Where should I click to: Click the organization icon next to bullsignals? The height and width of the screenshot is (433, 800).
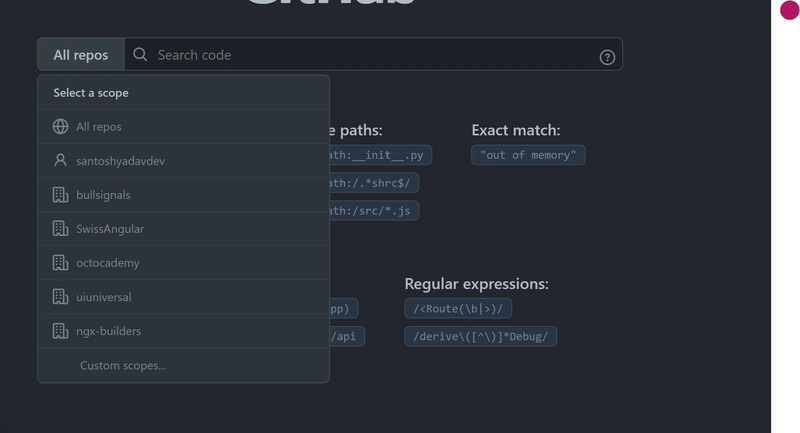60,195
